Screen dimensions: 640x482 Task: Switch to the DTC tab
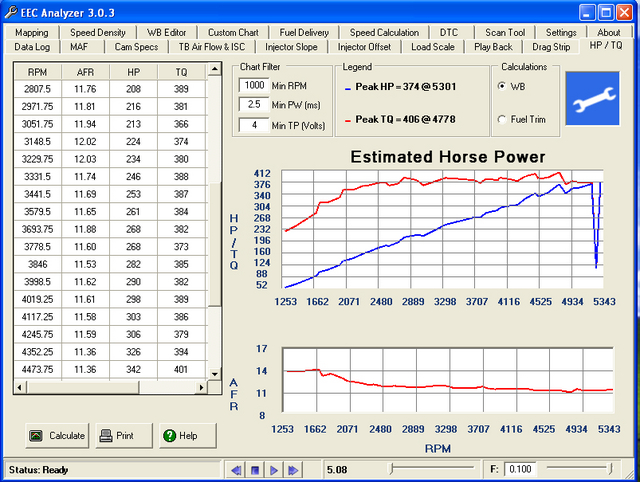click(449, 32)
